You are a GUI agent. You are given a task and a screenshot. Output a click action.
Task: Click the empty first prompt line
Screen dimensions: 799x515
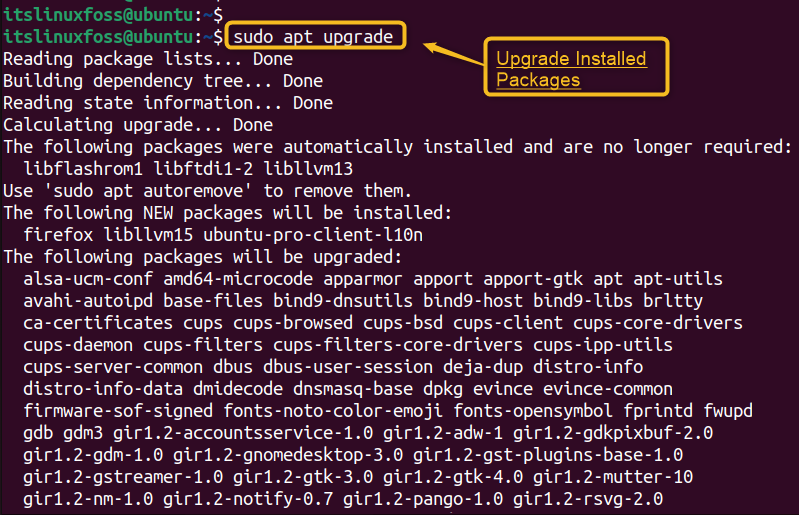[113, 14]
